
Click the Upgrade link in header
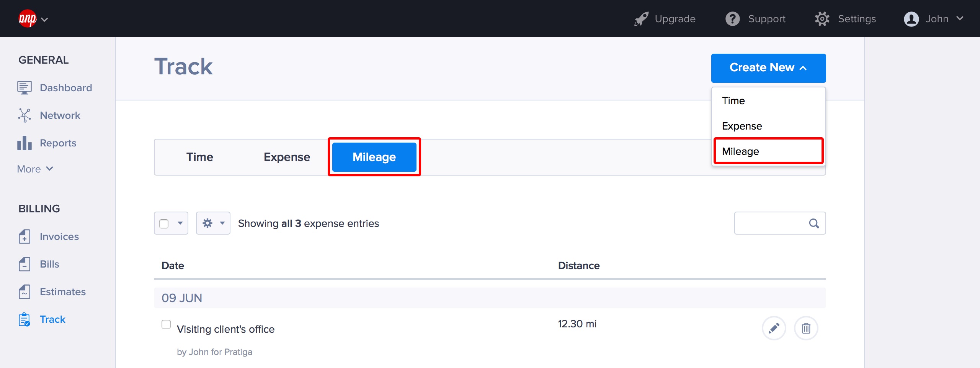[x=665, y=19]
